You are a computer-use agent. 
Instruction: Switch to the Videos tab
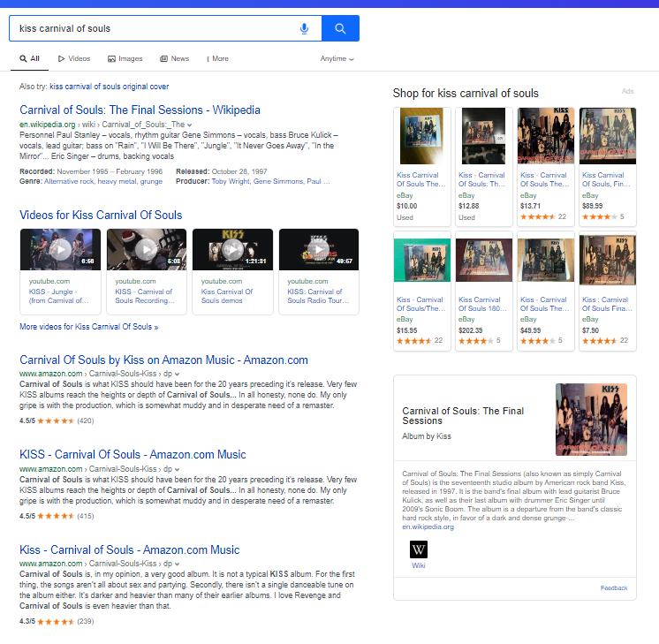coord(74,59)
